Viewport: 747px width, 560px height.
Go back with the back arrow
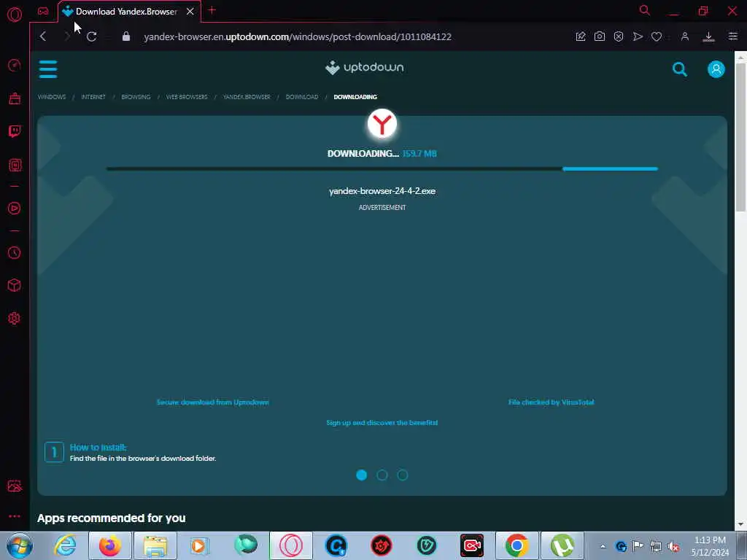pos(43,36)
